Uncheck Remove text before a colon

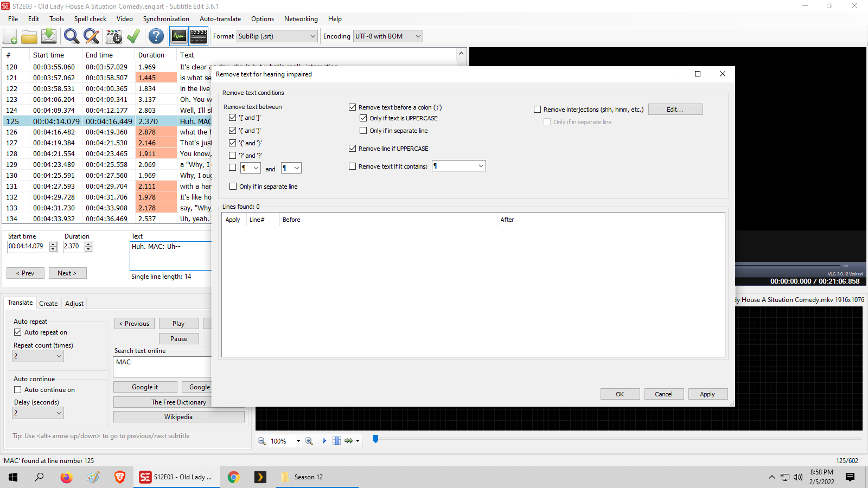pyautogui.click(x=352, y=107)
